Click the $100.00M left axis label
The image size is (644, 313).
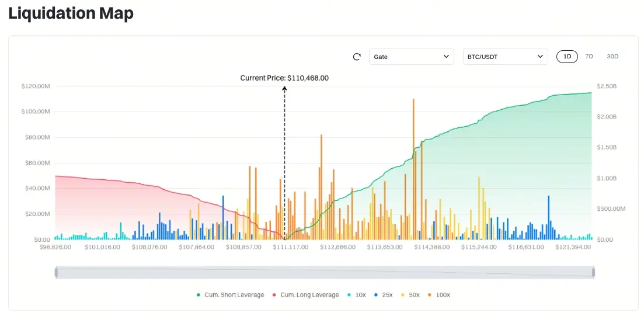[36, 112]
